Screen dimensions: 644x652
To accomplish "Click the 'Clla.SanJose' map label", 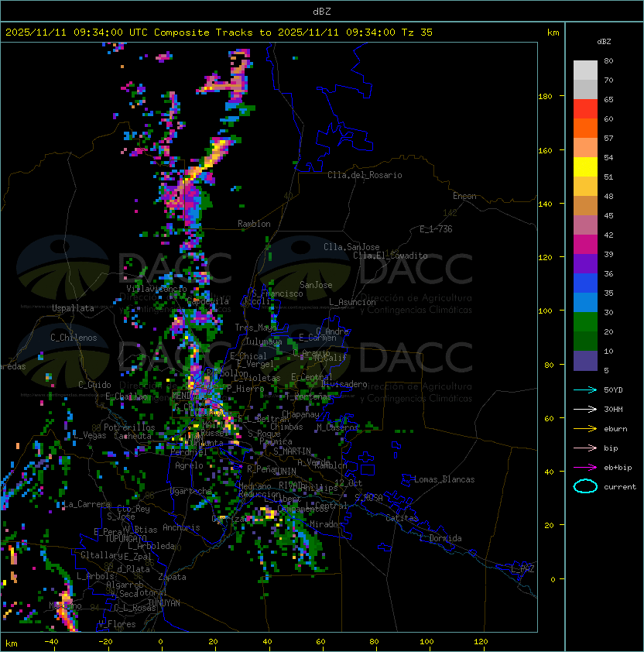I will [351, 247].
